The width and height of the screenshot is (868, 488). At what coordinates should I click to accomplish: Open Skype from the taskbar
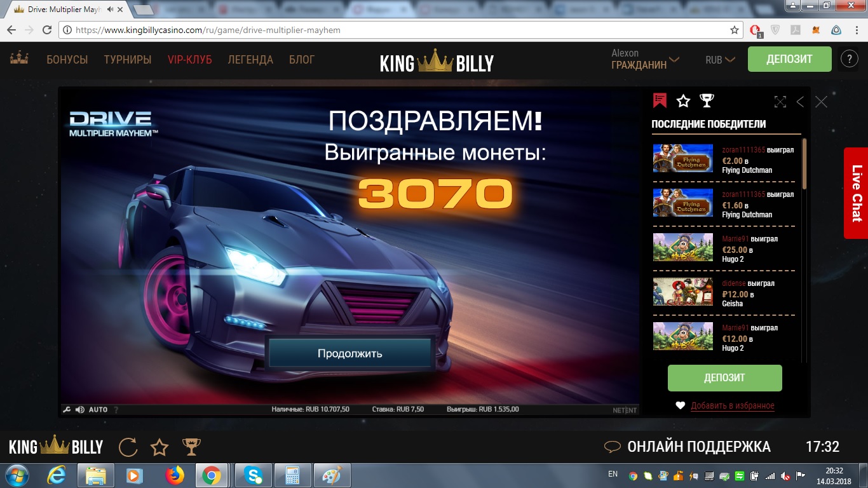pyautogui.click(x=253, y=475)
